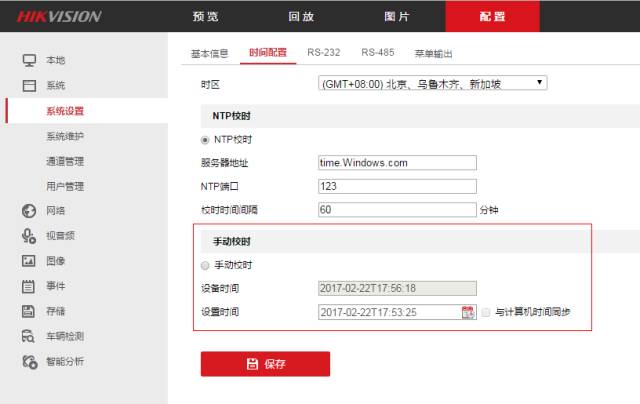
Task: Open the 图像 picture icon
Action: coord(29,261)
